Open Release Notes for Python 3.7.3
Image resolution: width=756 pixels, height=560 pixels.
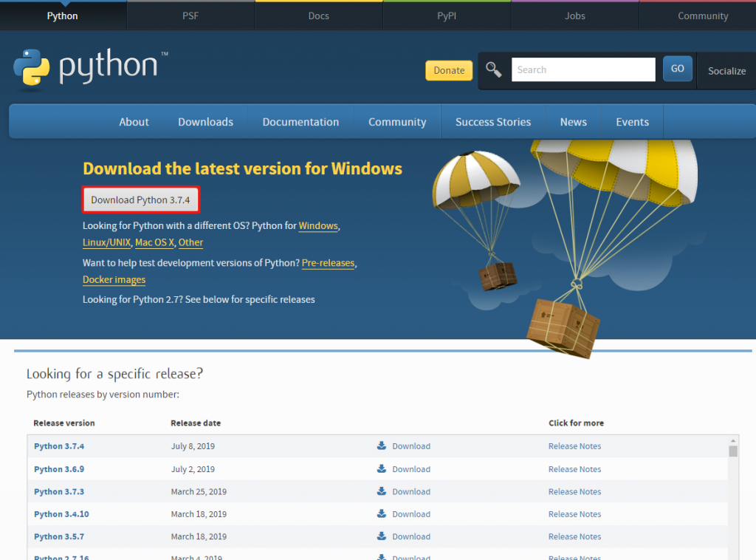pos(574,491)
